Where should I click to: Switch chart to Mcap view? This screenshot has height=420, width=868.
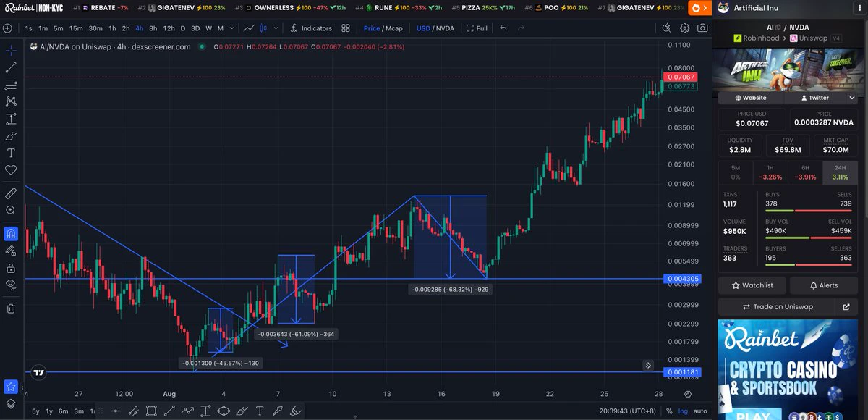click(394, 28)
